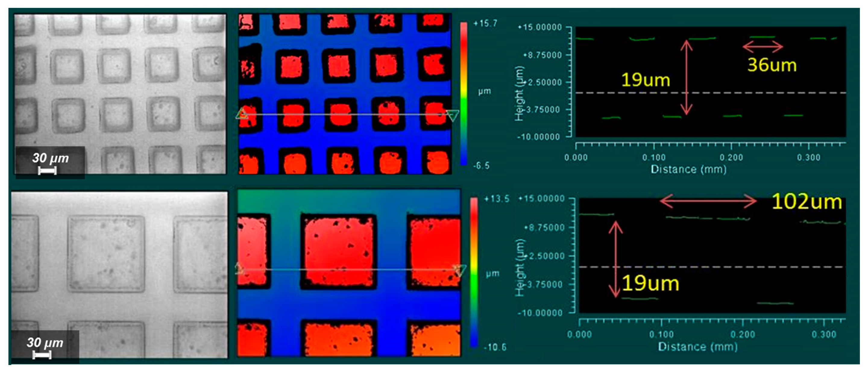Click the bottom color scale bar (+13.5 to -10.6)
This screenshot has height=374, width=868.
point(474,272)
